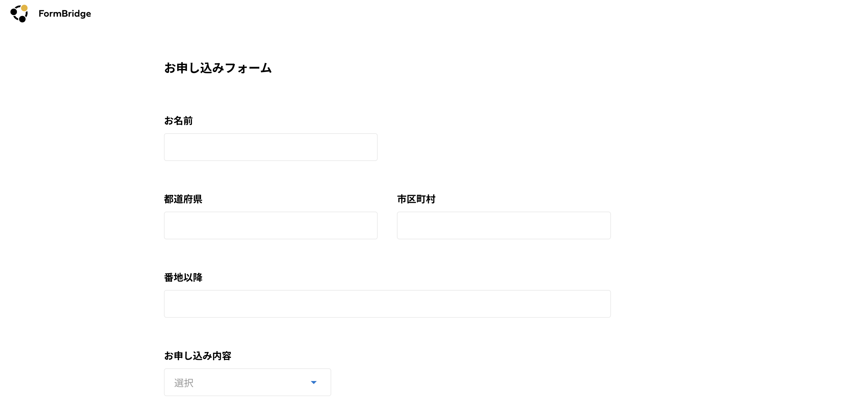Click the FormBridge brand name text
The width and height of the screenshot is (868, 416).
[x=65, y=14]
